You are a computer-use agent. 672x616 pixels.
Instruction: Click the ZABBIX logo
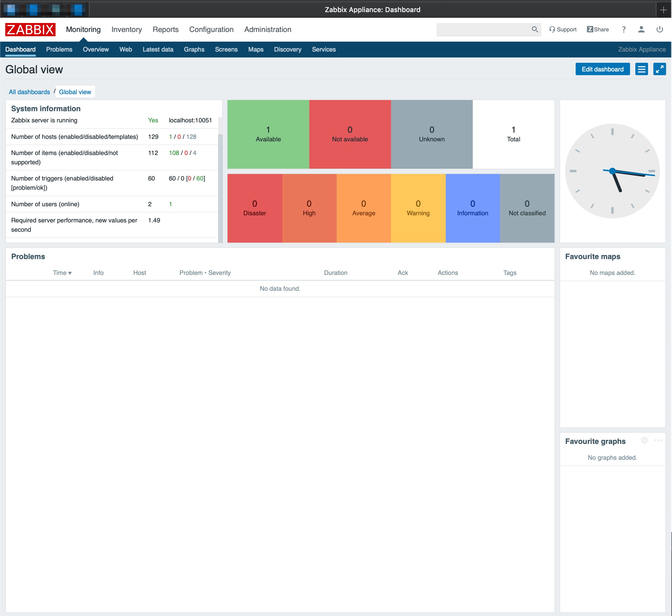point(30,29)
